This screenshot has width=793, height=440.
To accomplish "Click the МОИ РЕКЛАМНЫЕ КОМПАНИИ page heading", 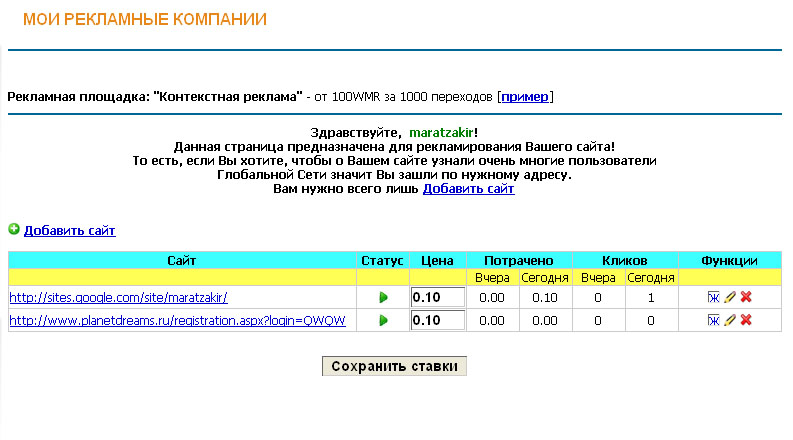I will coord(145,19).
